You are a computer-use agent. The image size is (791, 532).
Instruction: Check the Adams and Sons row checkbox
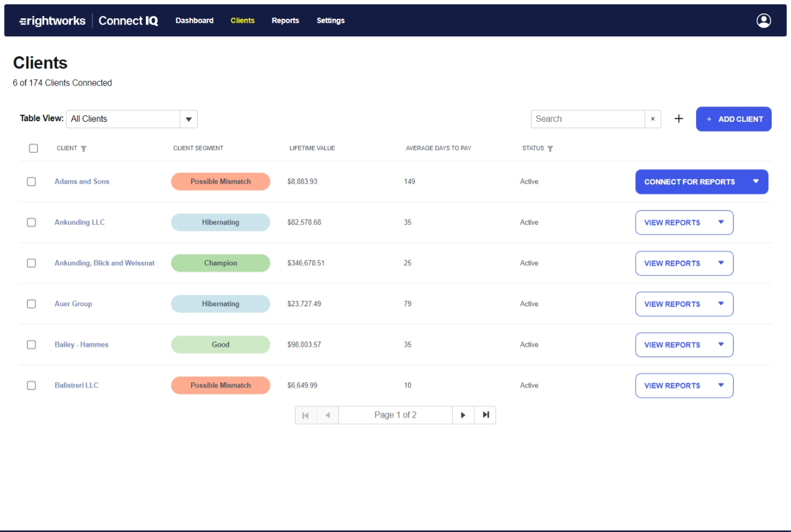33,181
